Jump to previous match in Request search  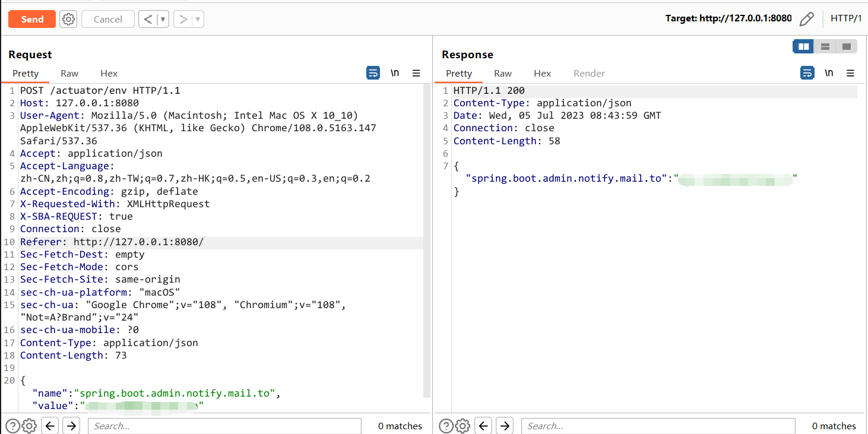tap(50, 426)
